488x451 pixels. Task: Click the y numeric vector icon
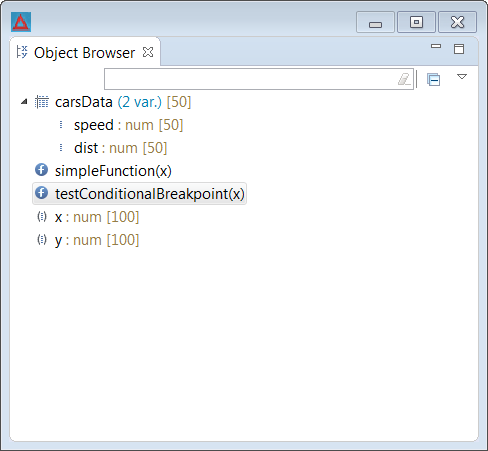pos(42,240)
